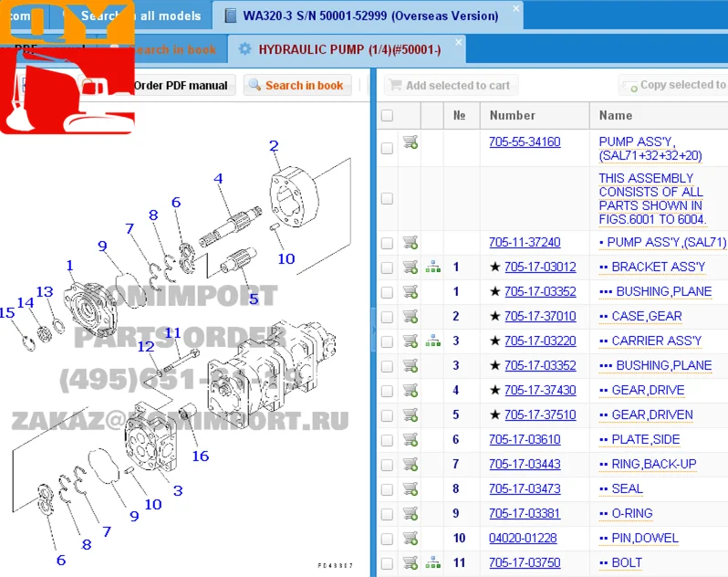The width and height of the screenshot is (728, 577).
Task: Click cart icon for SEAL row
Action: (411, 488)
